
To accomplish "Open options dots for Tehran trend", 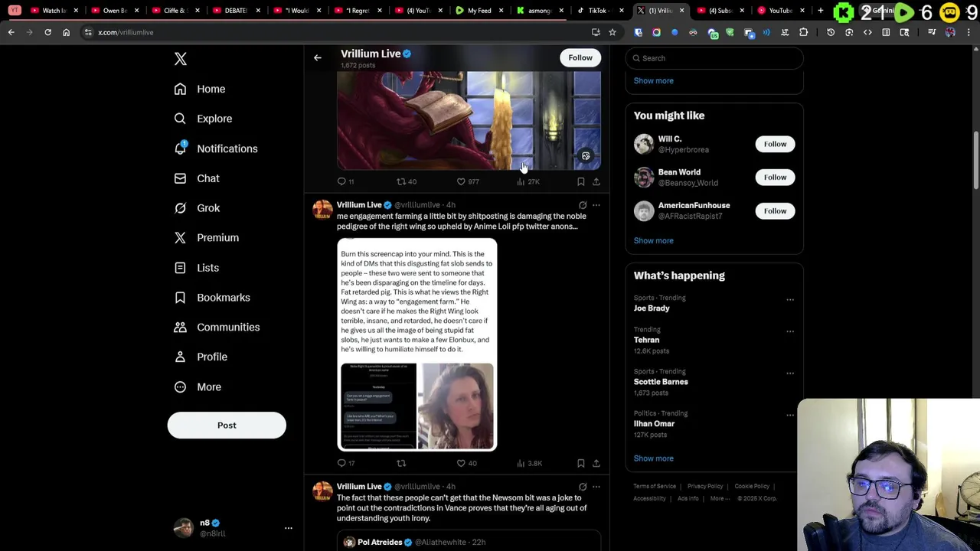I will click(x=790, y=331).
